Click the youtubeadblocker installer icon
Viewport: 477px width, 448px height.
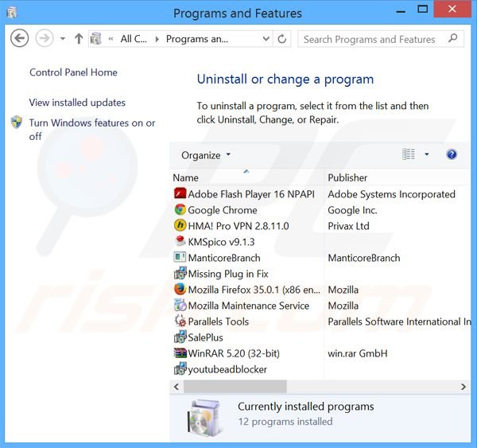tap(180, 368)
